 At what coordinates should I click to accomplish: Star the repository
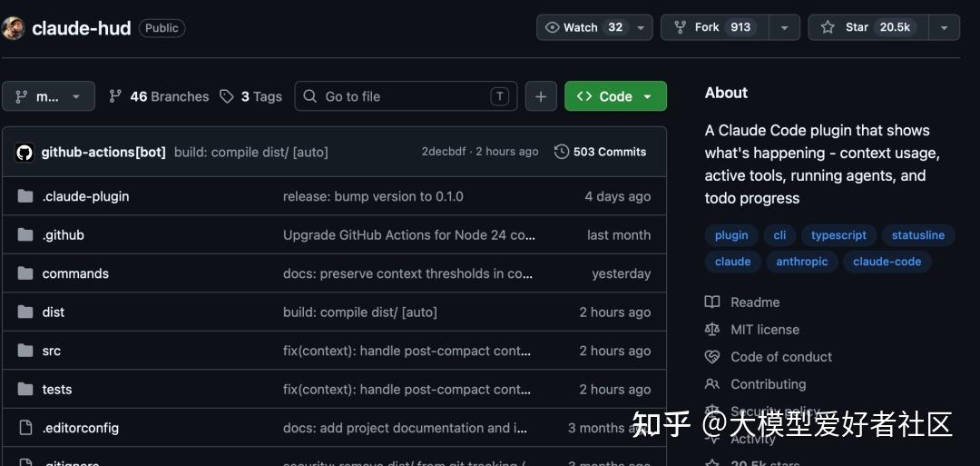(x=868, y=27)
